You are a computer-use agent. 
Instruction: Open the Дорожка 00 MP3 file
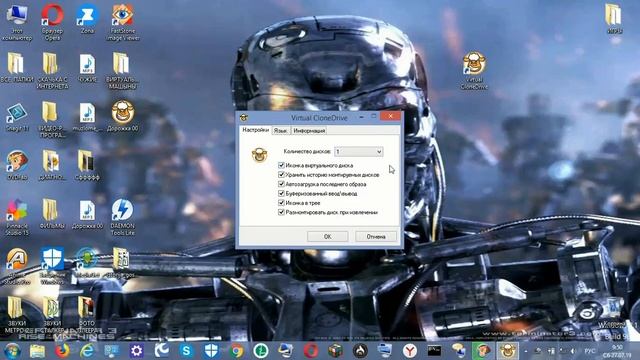pyautogui.click(x=87, y=214)
